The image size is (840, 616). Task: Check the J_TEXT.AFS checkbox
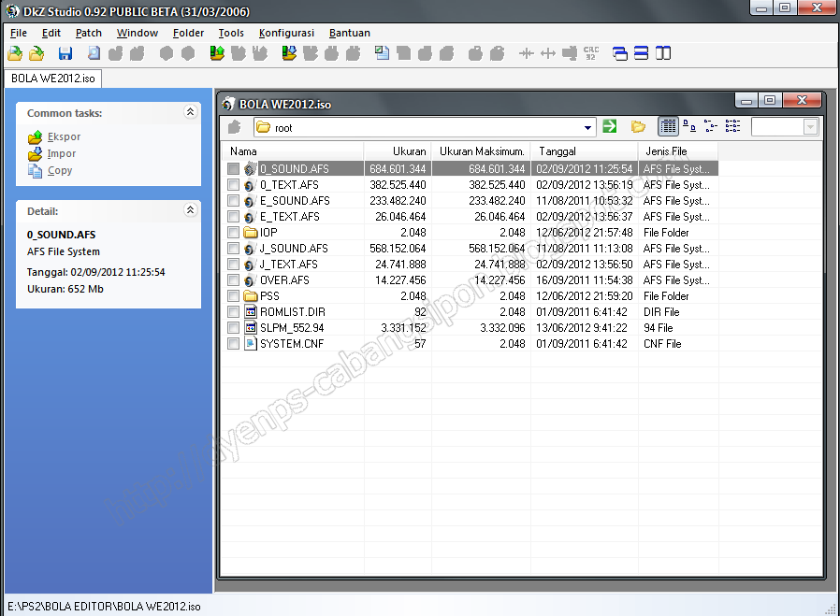pyautogui.click(x=233, y=264)
